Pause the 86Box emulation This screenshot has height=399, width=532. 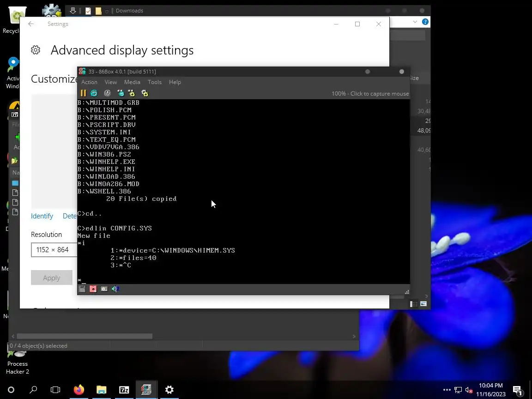[x=83, y=93]
